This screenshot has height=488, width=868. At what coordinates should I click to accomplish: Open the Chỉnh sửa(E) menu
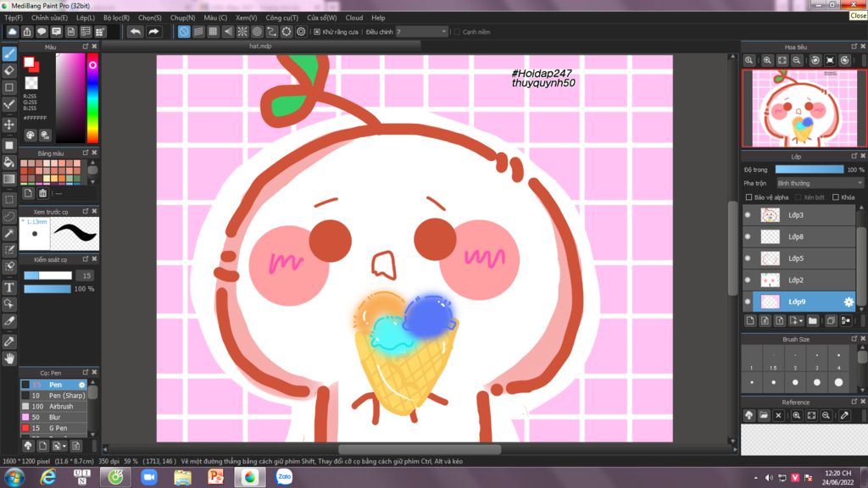49,18
